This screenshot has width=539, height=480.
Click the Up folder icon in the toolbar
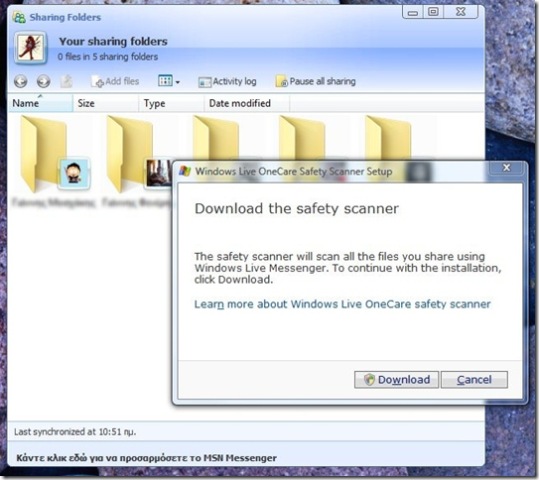(x=66, y=81)
